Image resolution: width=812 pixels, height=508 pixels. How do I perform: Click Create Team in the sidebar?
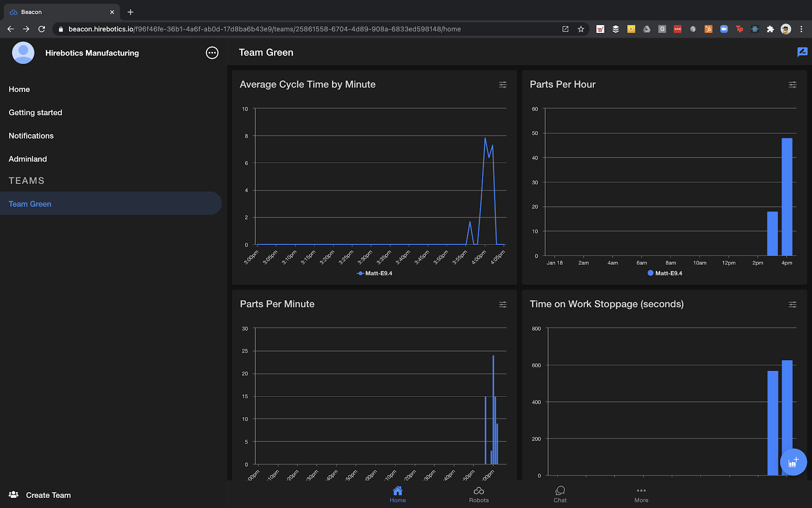pos(48,495)
